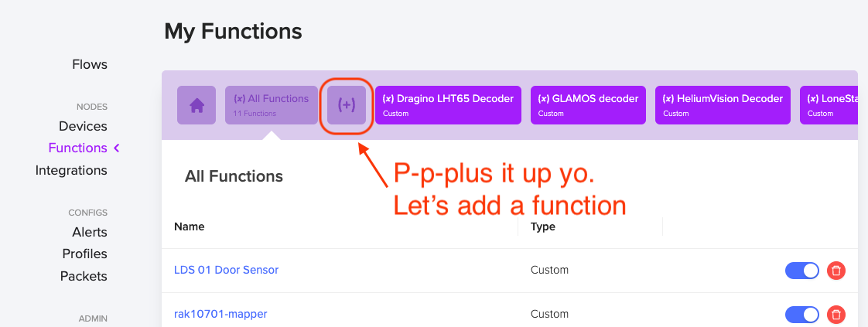Open the rak10701-mapper link
This screenshot has height=327, width=868.
pos(220,314)
